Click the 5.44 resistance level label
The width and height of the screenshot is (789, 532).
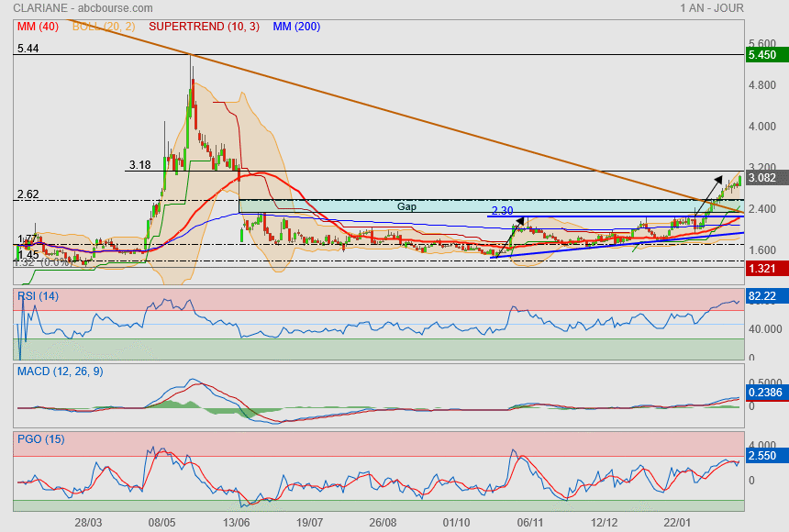pyautogui.click(x=28, y=49)
